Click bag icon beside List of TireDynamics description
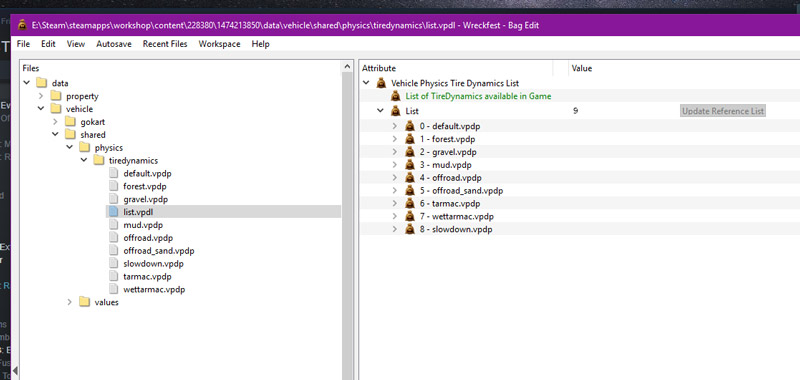Viewport: 800px width, 380px height. (x=395, y=96)
